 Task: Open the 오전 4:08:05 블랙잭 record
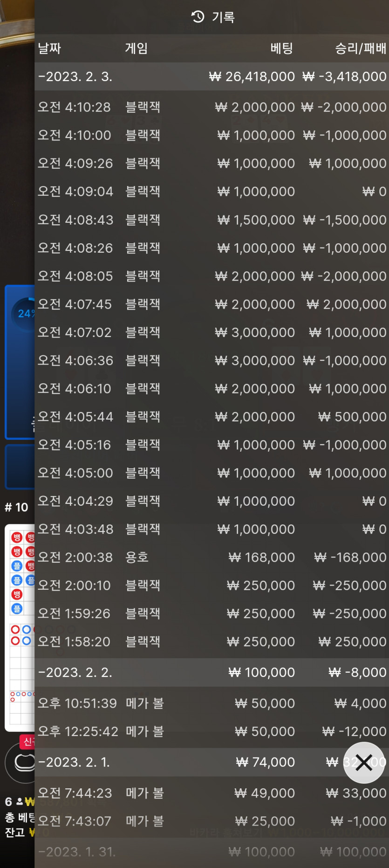click(x=212, y=276)
